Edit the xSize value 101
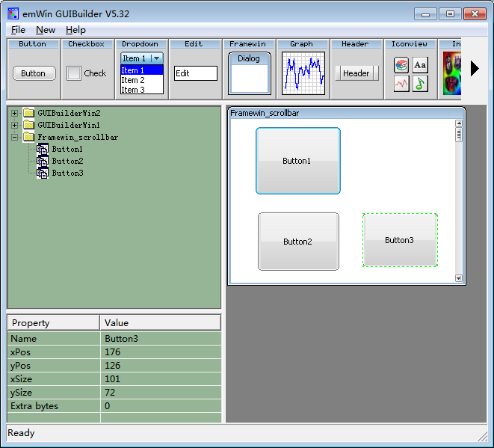This screenshot has height=448, width=494. [161, 378]
